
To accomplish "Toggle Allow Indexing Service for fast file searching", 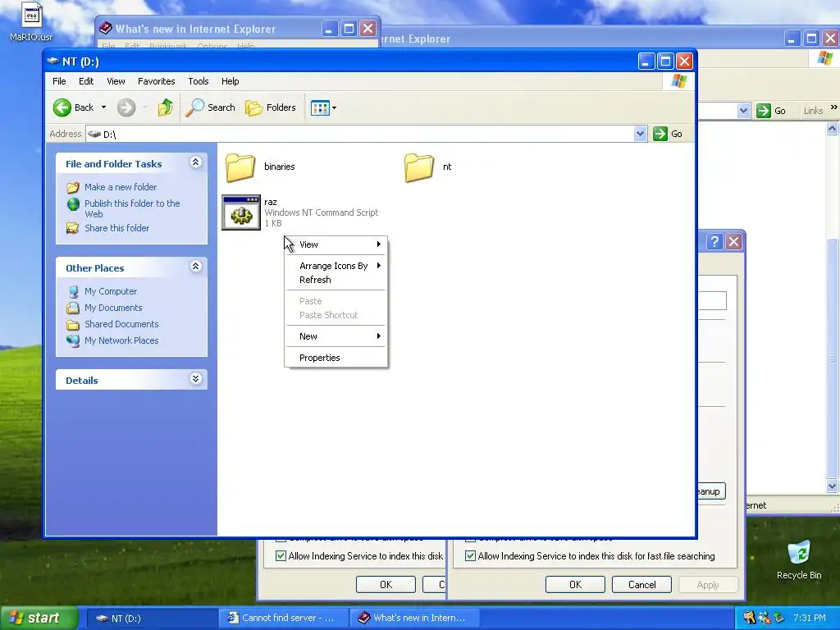I will coord(470,555).
